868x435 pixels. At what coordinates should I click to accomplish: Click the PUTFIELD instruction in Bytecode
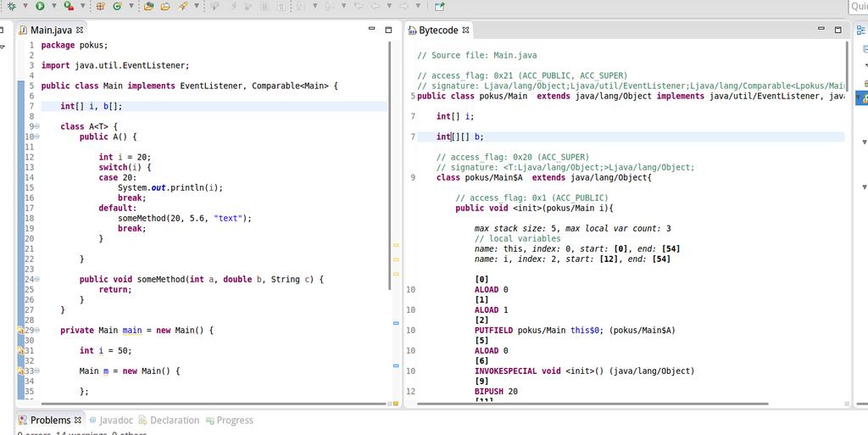coord(575,331)
